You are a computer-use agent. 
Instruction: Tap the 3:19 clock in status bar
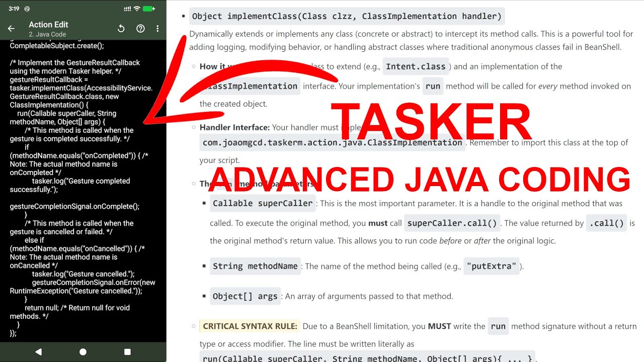(14, 9)
